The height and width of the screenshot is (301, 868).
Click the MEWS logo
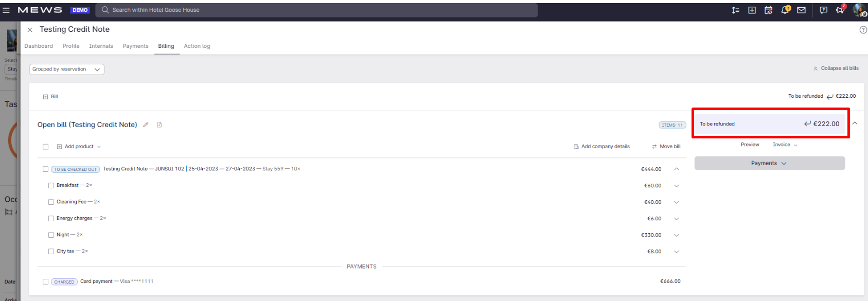[40, 10]
